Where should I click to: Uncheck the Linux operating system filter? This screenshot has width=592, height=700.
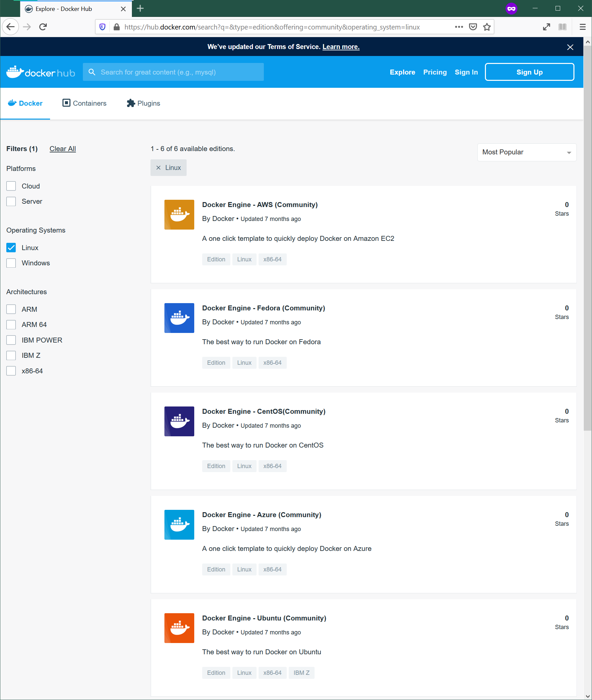11,247
